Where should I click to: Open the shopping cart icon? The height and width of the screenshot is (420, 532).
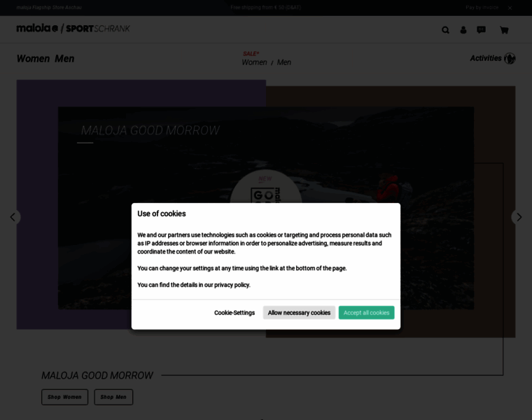pyautogui.click(x=504, y=30)
